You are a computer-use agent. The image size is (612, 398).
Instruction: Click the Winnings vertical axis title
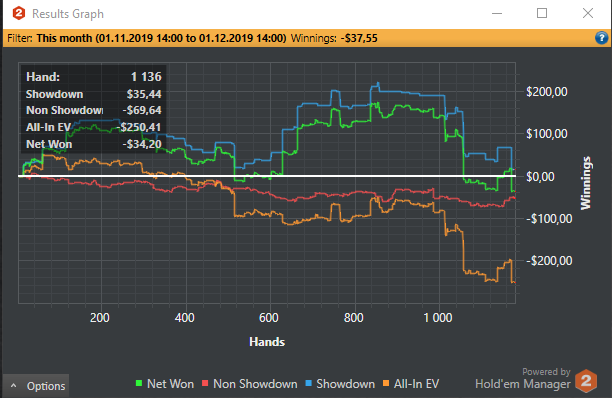(x=585, y=183)
